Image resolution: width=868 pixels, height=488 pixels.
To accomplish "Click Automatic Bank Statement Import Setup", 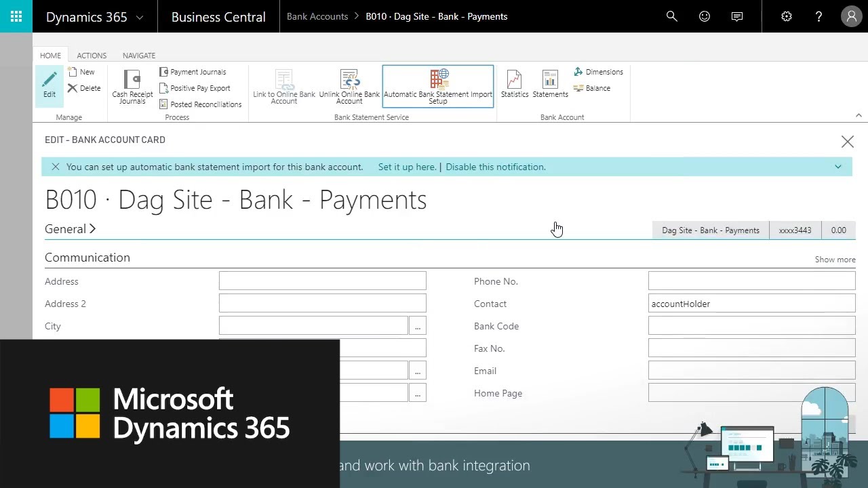I will click(x=438, y=87).
